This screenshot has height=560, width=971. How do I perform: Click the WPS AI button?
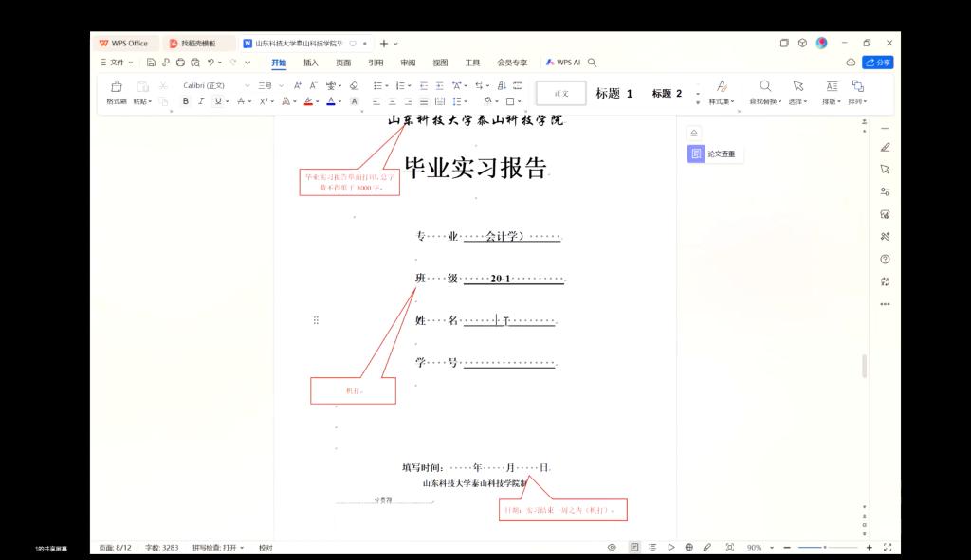point(563,63)
